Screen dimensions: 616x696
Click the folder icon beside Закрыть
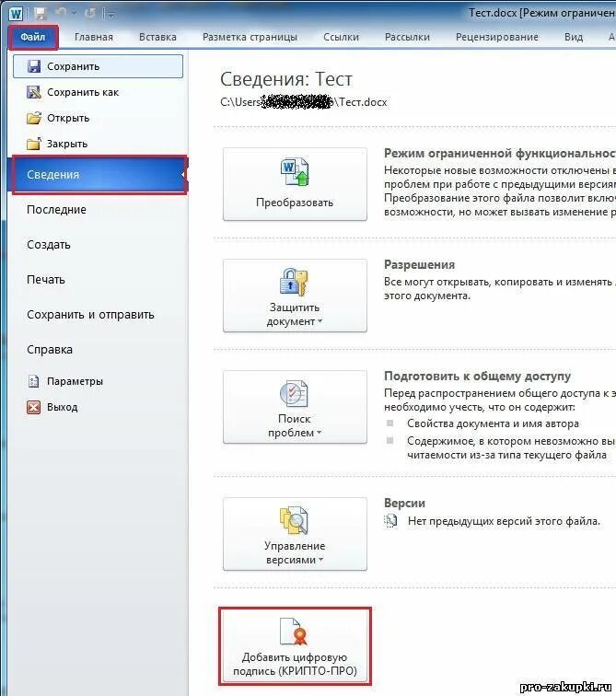click(x=34, y=144)
